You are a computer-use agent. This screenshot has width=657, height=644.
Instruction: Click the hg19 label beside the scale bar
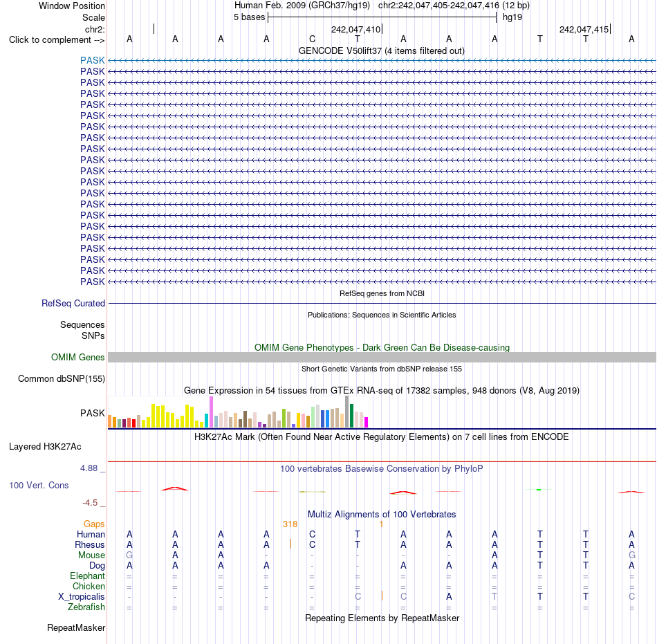click(512, 17)
